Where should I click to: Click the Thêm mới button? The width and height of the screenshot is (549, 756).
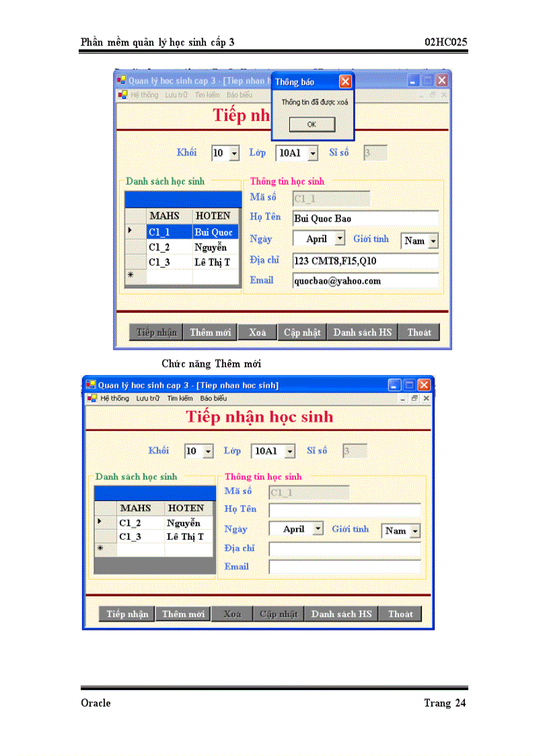tap(182, 613)
